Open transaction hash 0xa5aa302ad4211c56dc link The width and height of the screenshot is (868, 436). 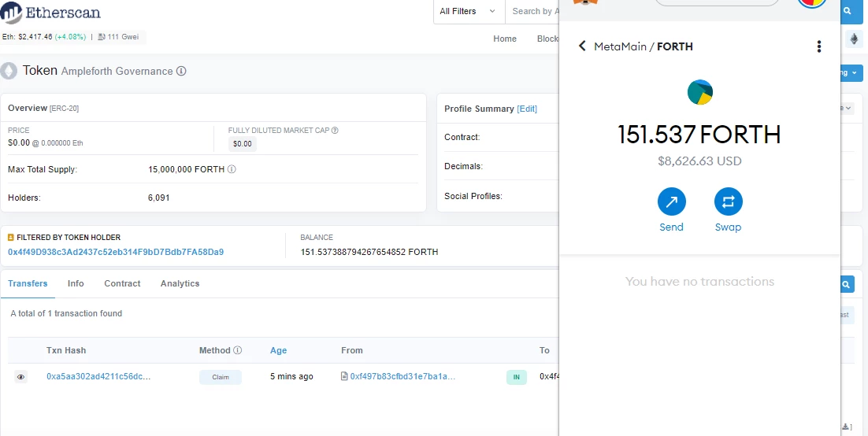tap(98, 377)
